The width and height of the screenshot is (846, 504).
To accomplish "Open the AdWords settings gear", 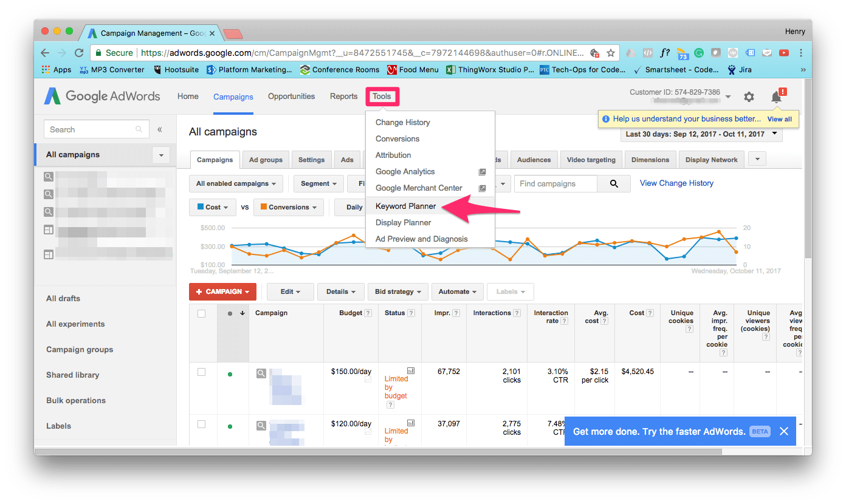I will pyautogui.click(x=749, y=97).
